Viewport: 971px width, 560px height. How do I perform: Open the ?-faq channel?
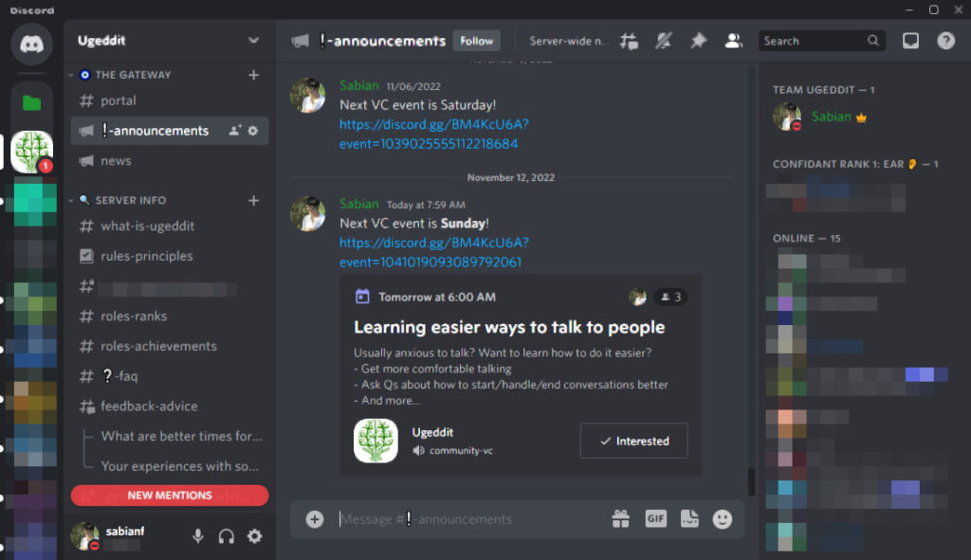click(169, 376)
